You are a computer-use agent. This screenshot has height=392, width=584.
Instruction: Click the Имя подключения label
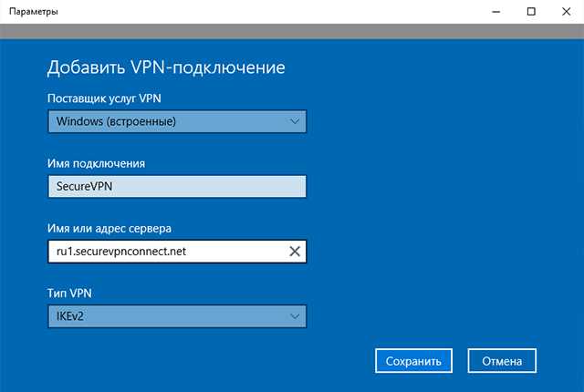pos(96,164)
